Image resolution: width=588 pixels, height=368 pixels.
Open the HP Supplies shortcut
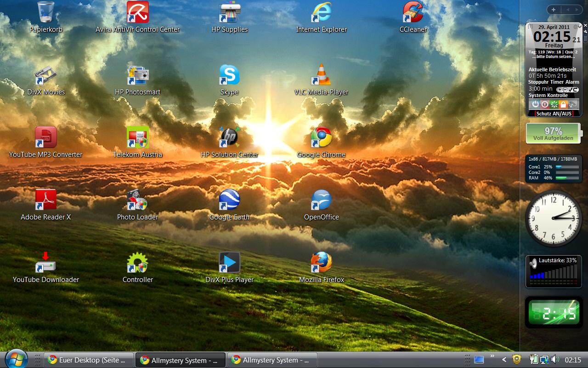pyautogui.click(x=230, y=17)
